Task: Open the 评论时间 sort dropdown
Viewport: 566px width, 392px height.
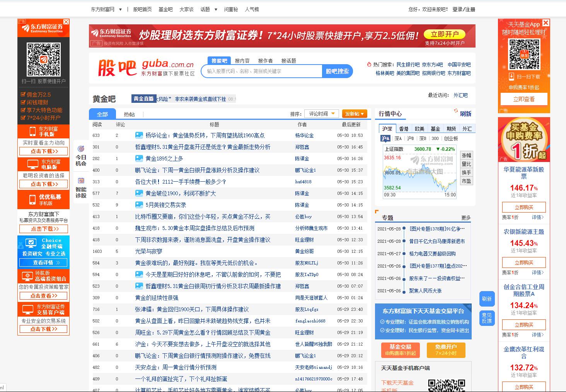Action: tap(322, 114)
